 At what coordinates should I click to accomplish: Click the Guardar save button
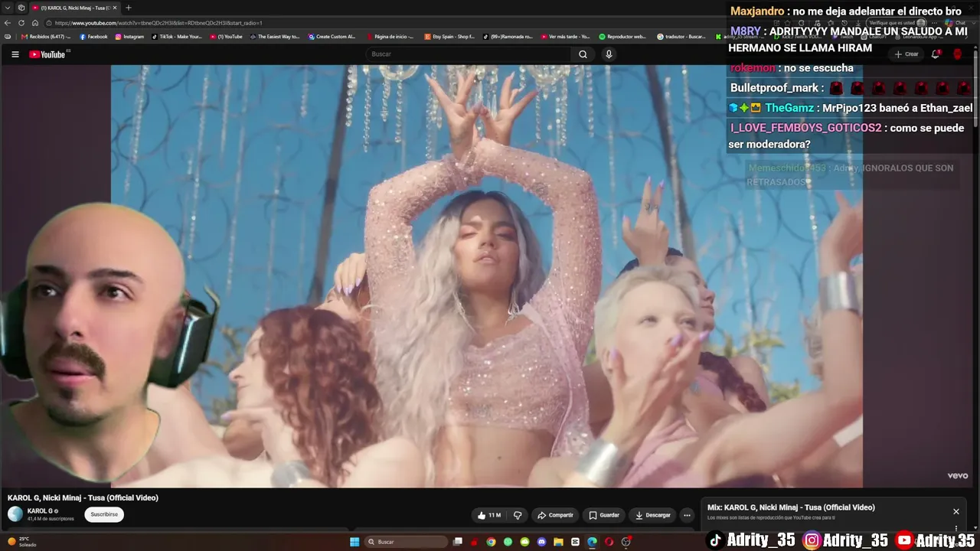click(603, 515)
